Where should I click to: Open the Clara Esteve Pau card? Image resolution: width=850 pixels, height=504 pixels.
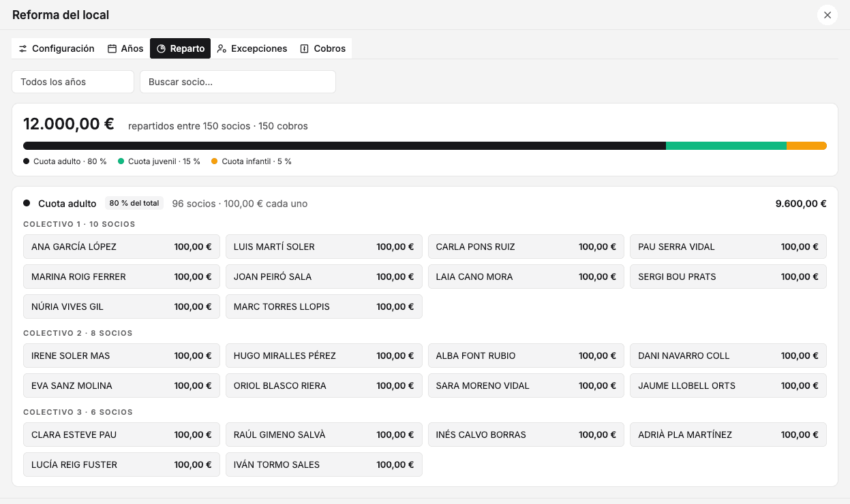click(x=121, y=435)
